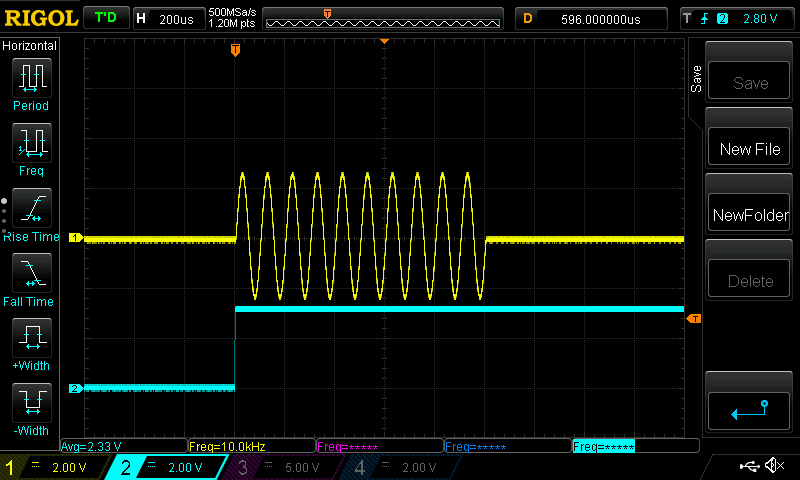
Task: Click the speaker mute icon
Action: click(x=774, y=466)
